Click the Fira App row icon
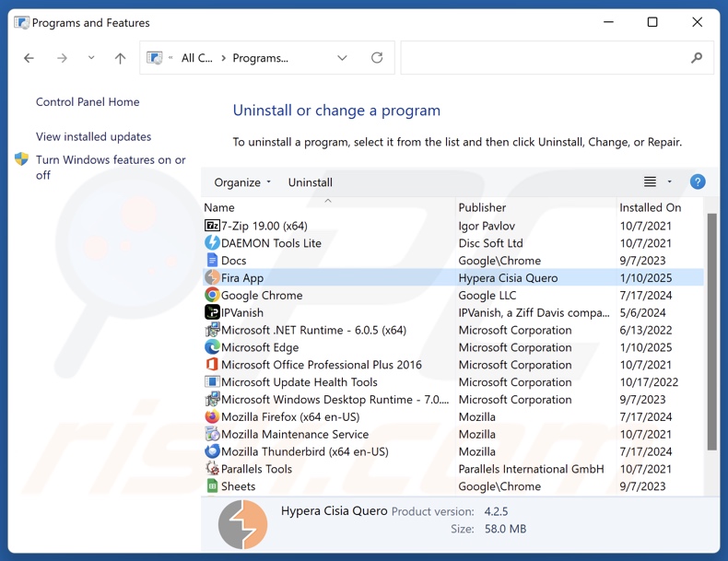This screenshot has height=561, width=728. (212, 277)
